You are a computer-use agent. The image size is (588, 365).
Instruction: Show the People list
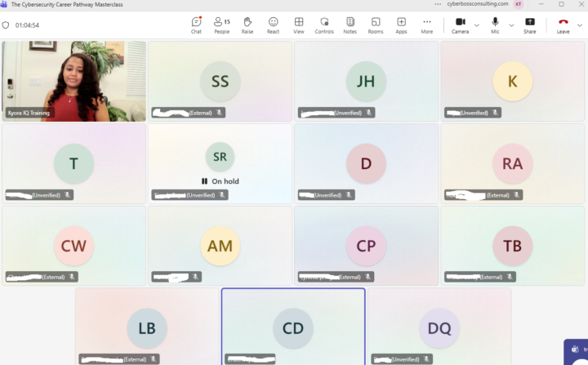222,25
